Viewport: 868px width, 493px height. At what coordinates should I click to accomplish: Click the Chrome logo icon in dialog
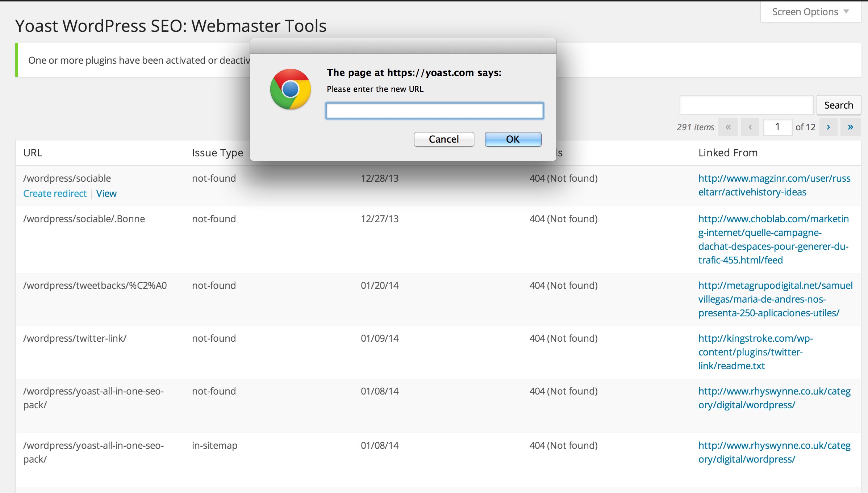point(290,89)
